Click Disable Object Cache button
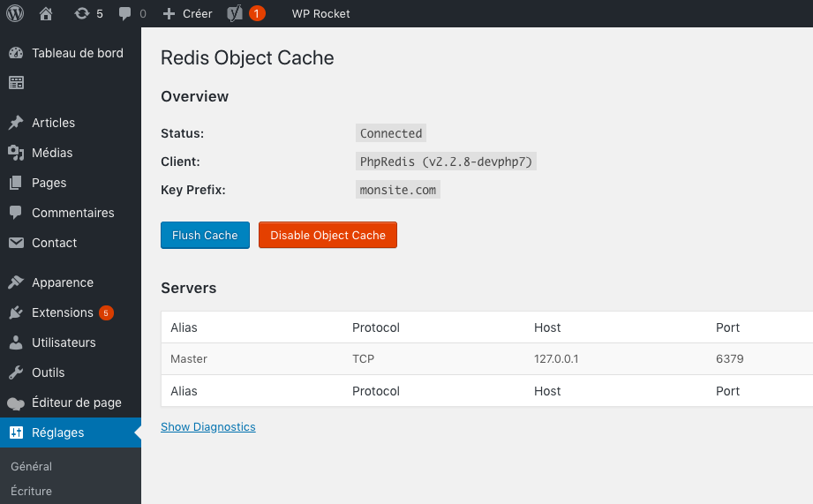 327,236
